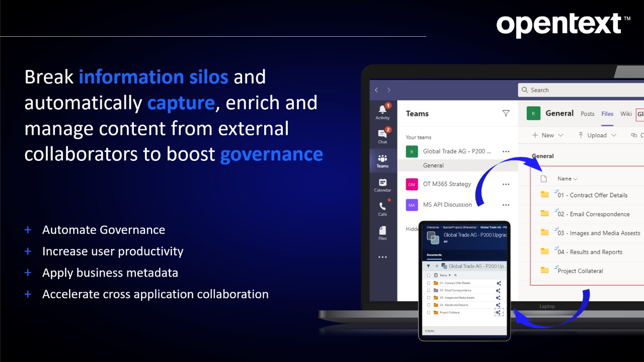Open more options for OT M365 Strategy
644x362 pixels.
506,185
